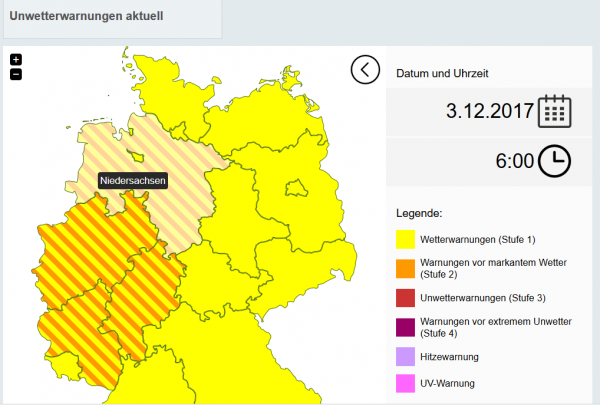Collapse panel with the back arrow circle
Image resolution: width=600 pixels, height=405 pixels.
point(366,69)
